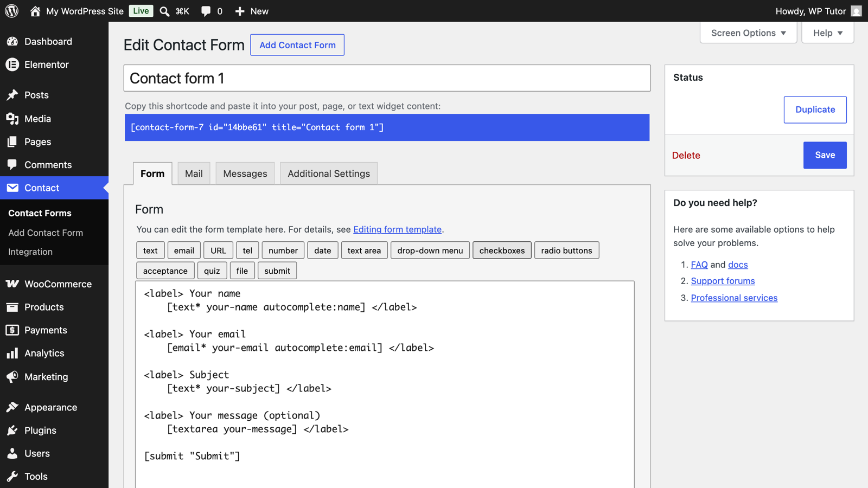
Task: Switch to the Mail tab
Action: [194, 174]
